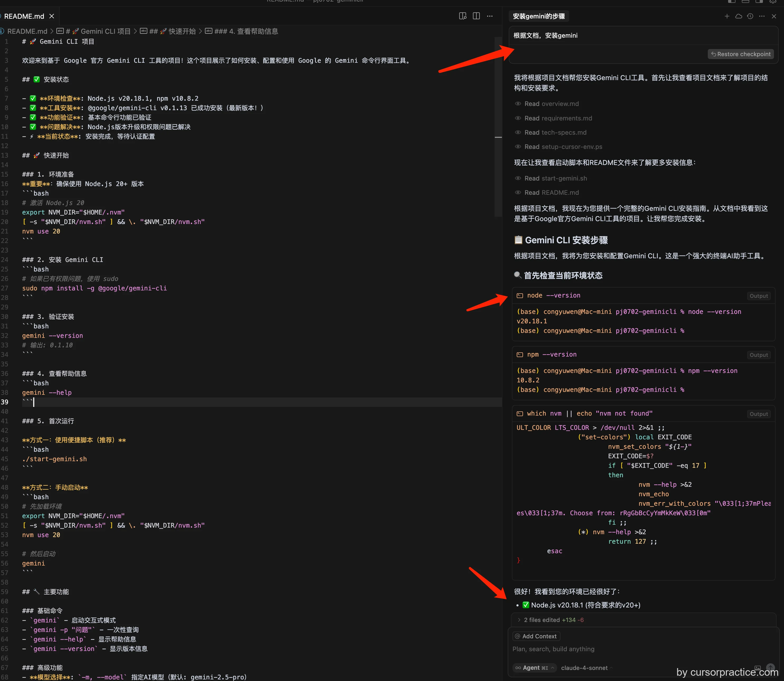Screen dimensions: 784x681
Task: Open the markdown preview to the side
Action: 462,16
